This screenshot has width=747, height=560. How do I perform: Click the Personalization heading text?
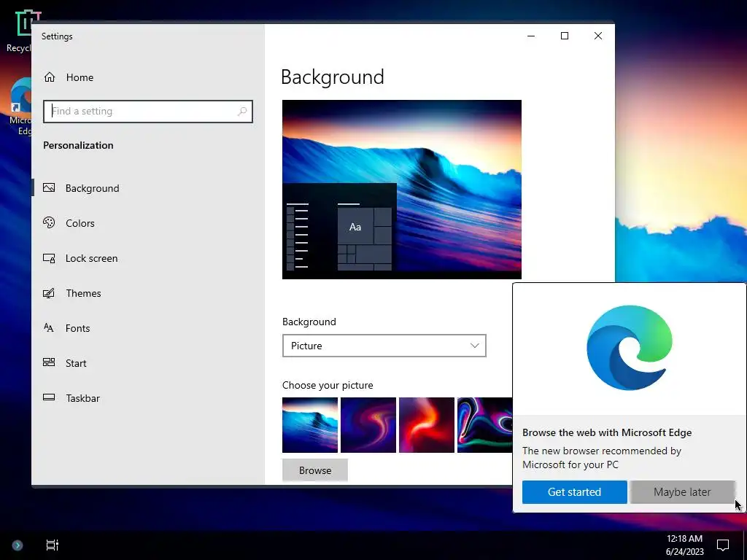pyautogui.click(x=78, y=145)
